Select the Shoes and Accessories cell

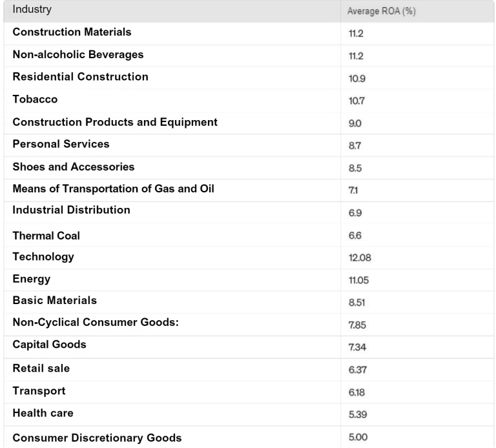(74, 167)
